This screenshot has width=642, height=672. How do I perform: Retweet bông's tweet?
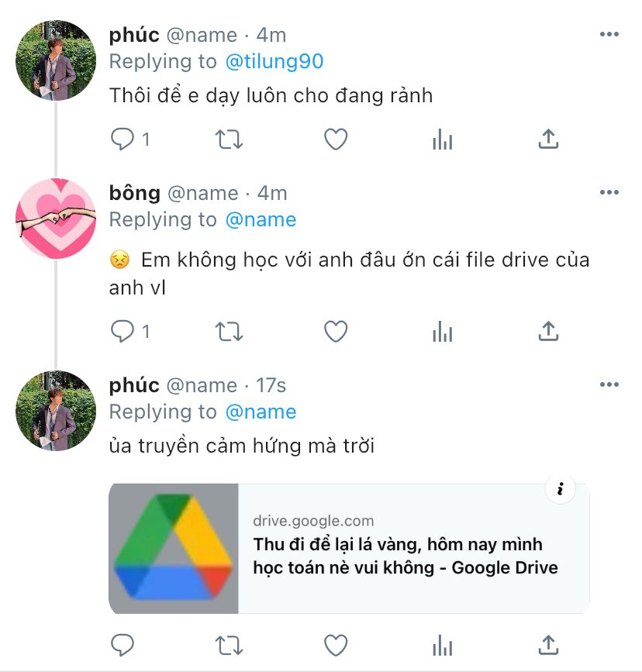tap(229, 332)
